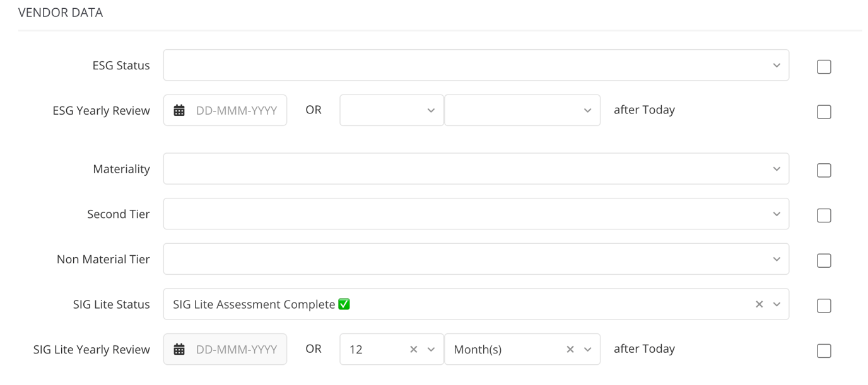Clear the Month(s) unit selection
Screen dimensions: 868x385
570,348
